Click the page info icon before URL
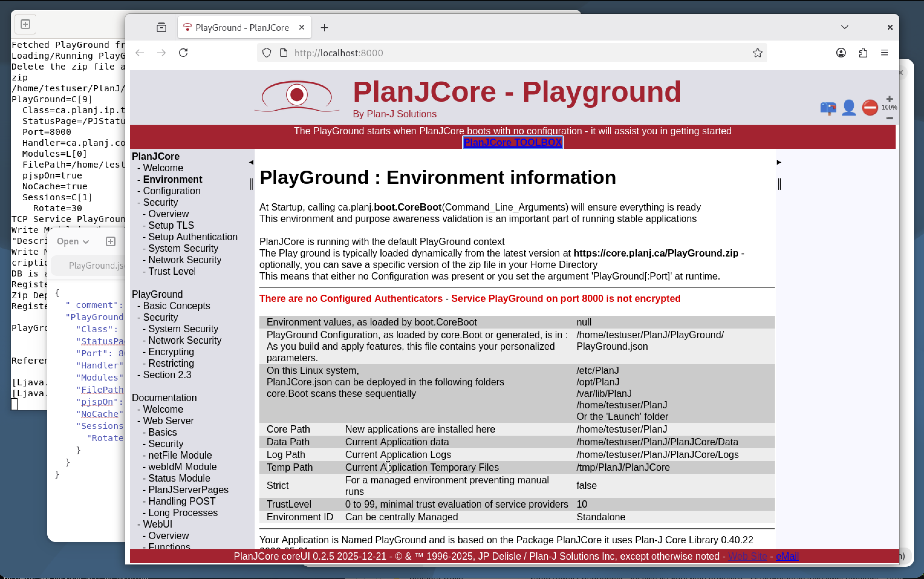 coord(284,53)
